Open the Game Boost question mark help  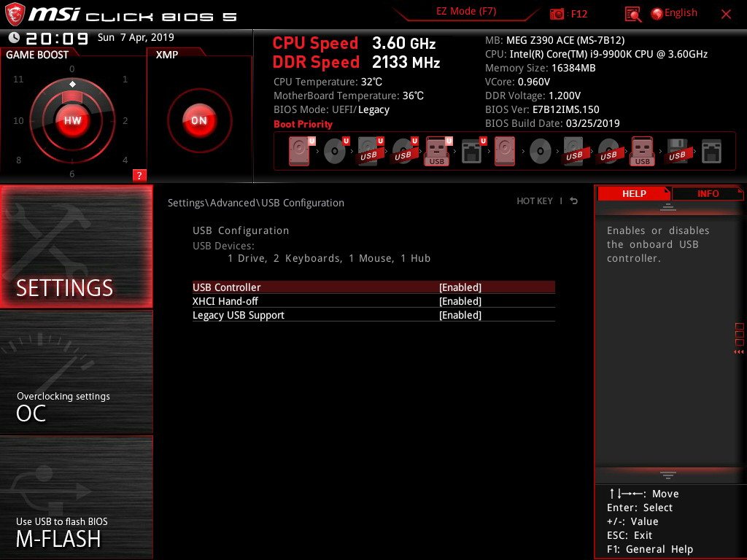click(139, 175)
